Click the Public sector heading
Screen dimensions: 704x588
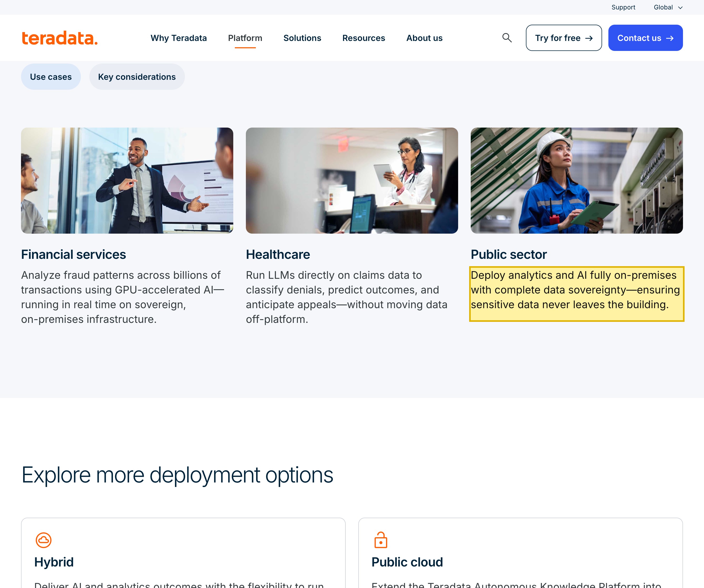pos(509,255)
